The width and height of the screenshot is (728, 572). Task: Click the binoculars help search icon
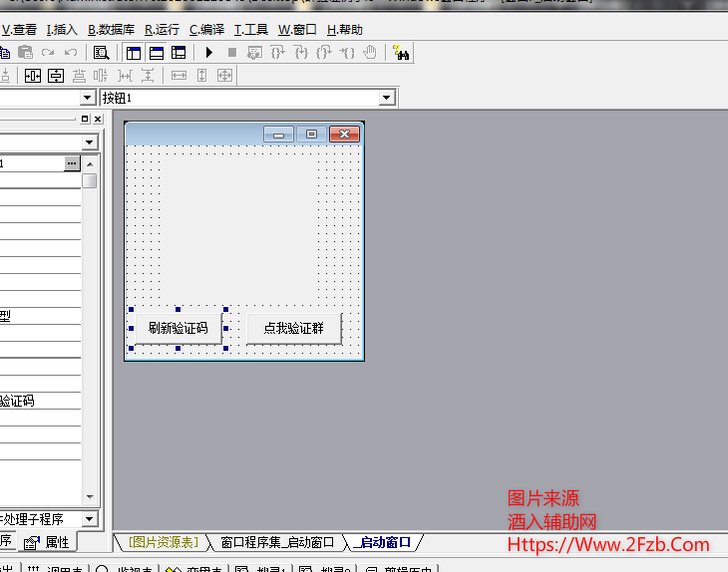click(x=402, y=52)
